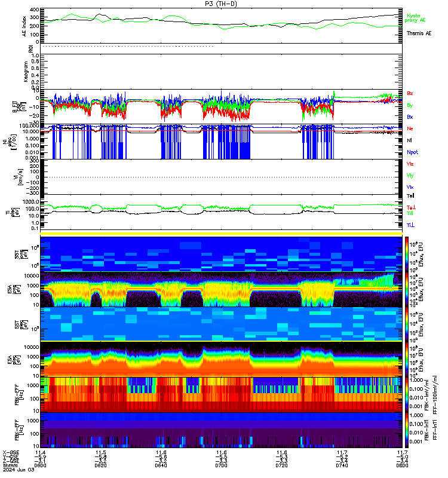Viewport: 448px width, 478px height.
Task: Click the green 'Viy' legend label
Action: [410, 176]
